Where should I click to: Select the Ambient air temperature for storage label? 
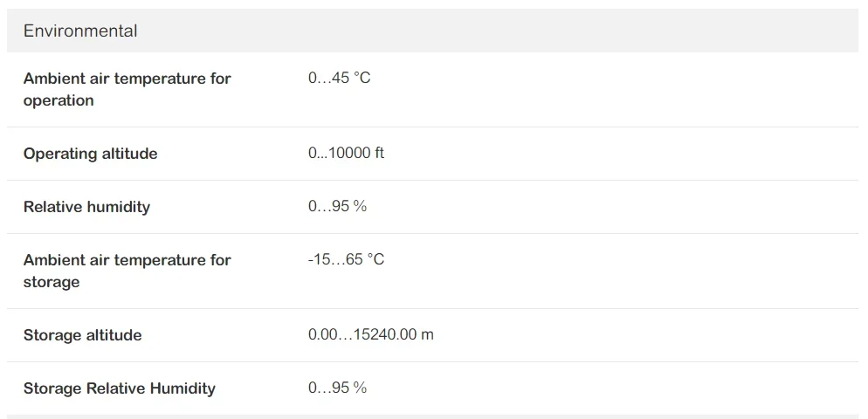(x=127, y=271)
